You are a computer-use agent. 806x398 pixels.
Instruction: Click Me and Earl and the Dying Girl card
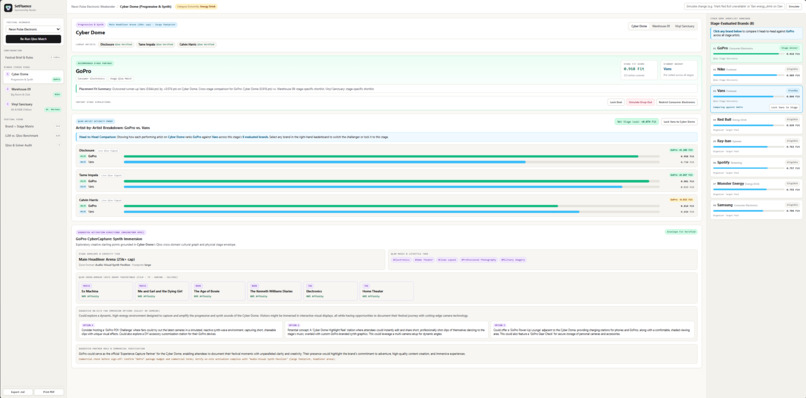(161, 291)
